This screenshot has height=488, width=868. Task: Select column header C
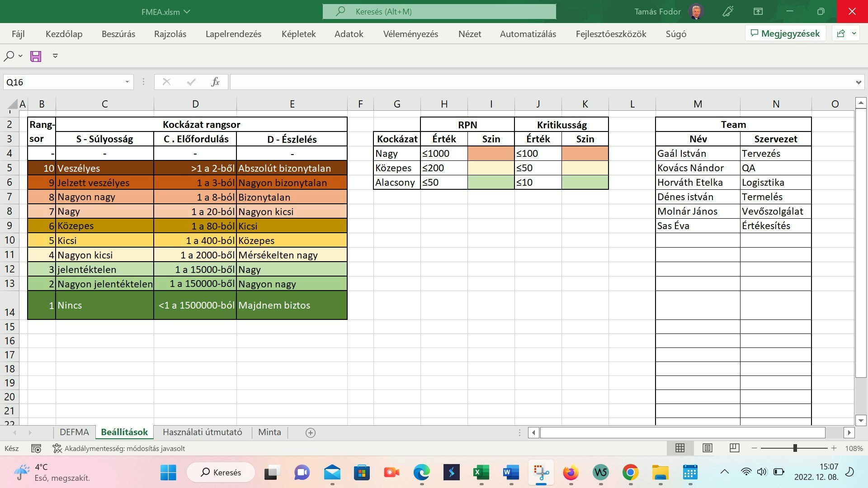[x=104, y=104]
